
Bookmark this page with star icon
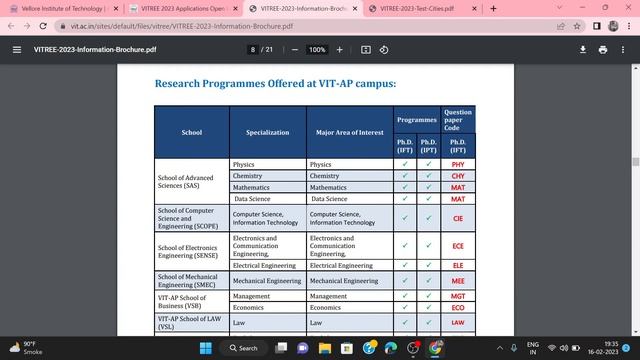[577, 26]
